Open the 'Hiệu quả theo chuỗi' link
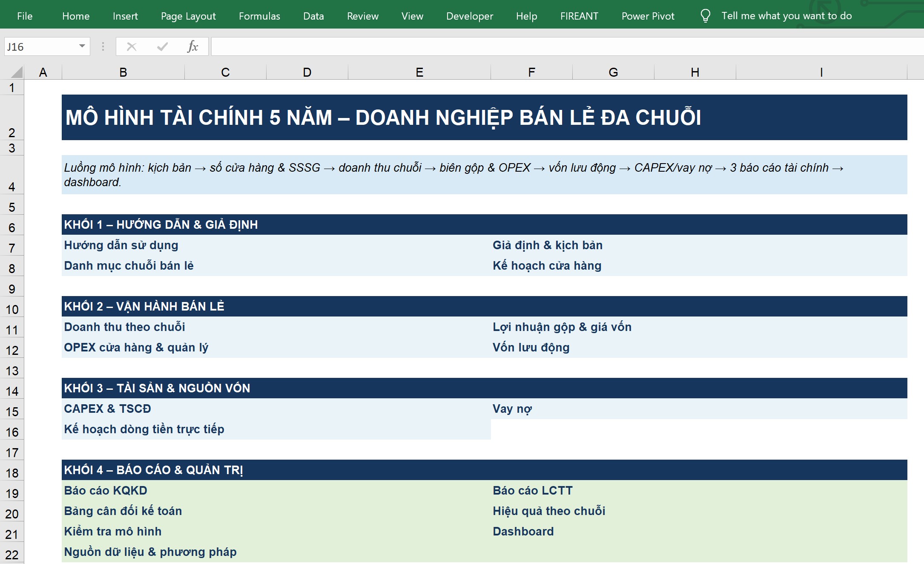Screen dimensions: 924x564 point(549,511)
